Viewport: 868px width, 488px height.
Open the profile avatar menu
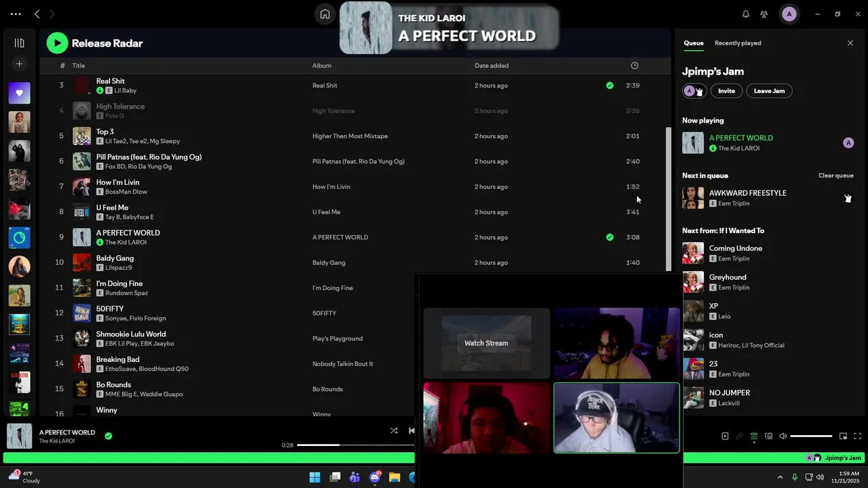point(789,14)
